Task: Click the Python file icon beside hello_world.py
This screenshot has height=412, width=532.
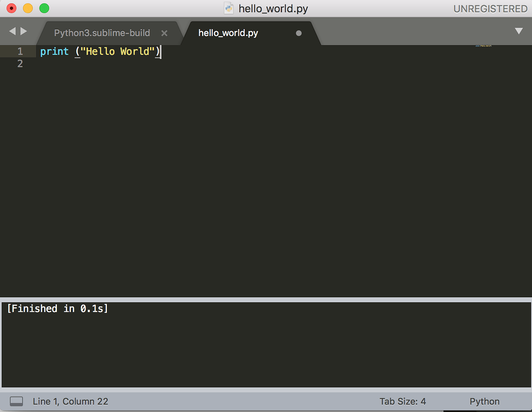Action: point(228,8)
